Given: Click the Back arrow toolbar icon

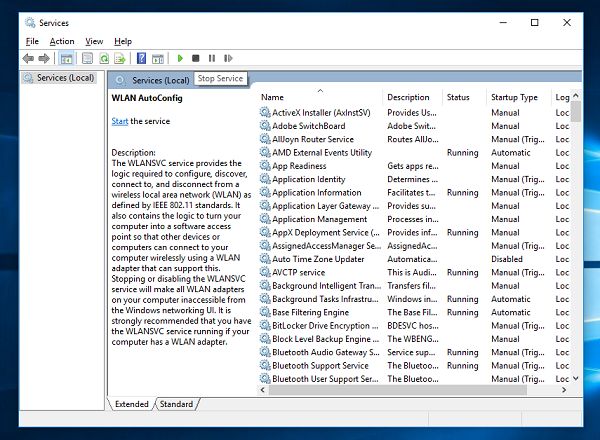Looking at the screenshot, I should click(28, 59).
